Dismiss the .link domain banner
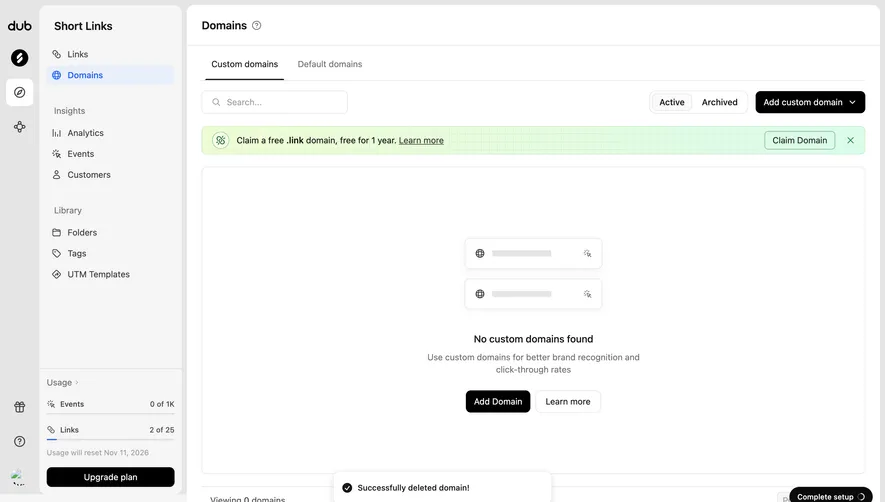The image size is (885, 502). [851, 140]
